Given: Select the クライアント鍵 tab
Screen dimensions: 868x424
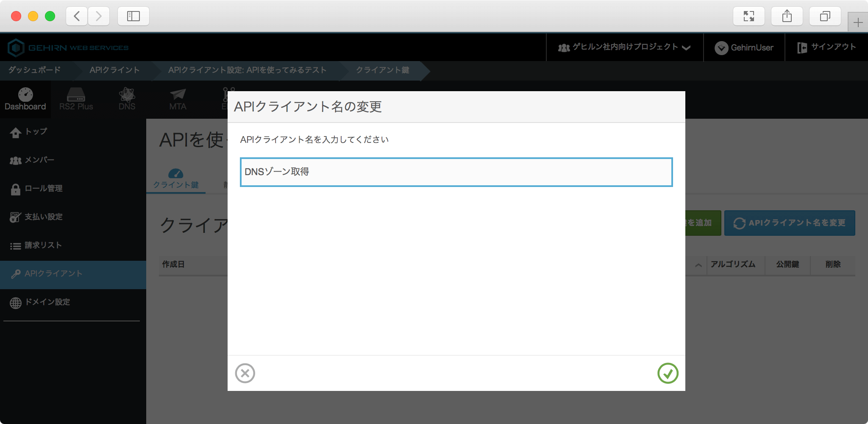Looking at the screenshot, I should [176, 180].
